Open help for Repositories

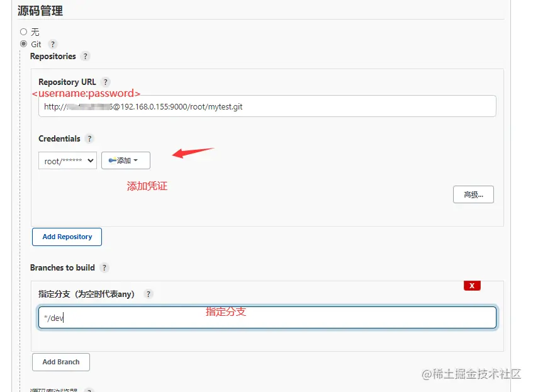pos(86,56)
